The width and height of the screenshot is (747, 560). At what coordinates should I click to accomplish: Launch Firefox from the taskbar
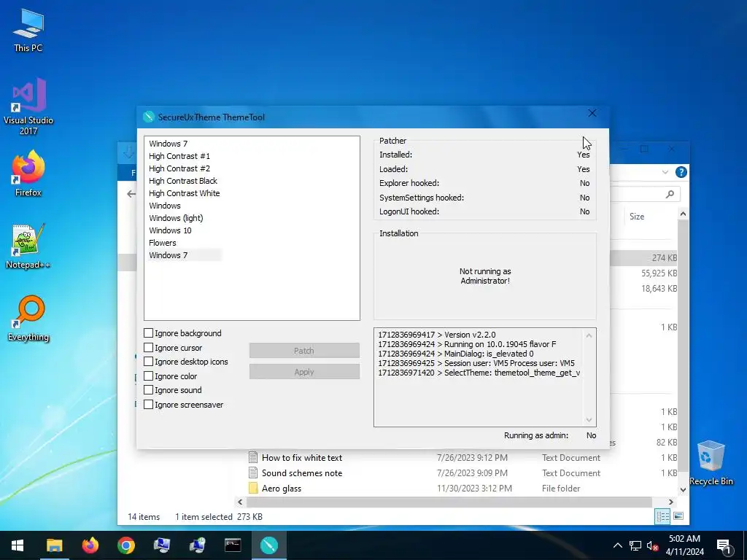(90, 545)
